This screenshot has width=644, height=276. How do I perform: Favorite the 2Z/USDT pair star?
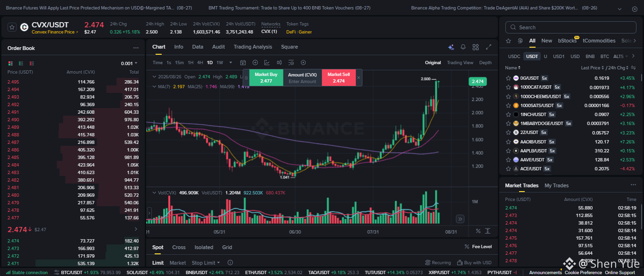pyautogui.click(x=508, y=133)
